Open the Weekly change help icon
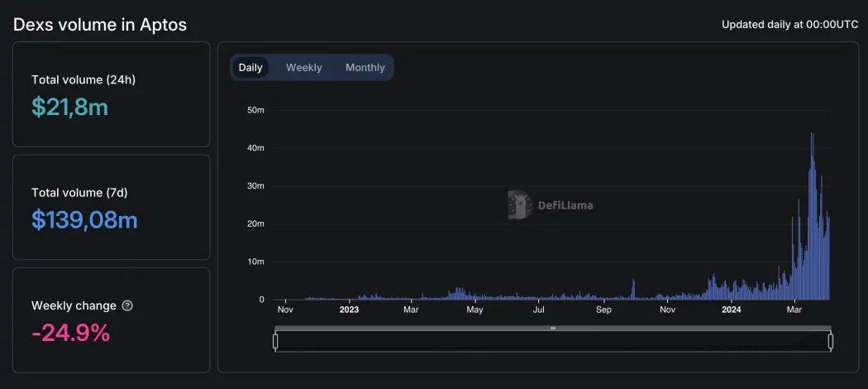This screenshot has width=868, height=389. click(127, 305)
